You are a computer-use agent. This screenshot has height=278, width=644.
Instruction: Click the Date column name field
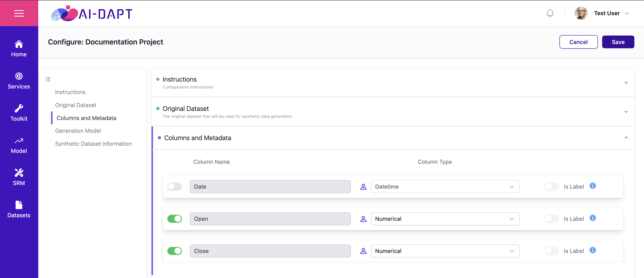(270, 187)
